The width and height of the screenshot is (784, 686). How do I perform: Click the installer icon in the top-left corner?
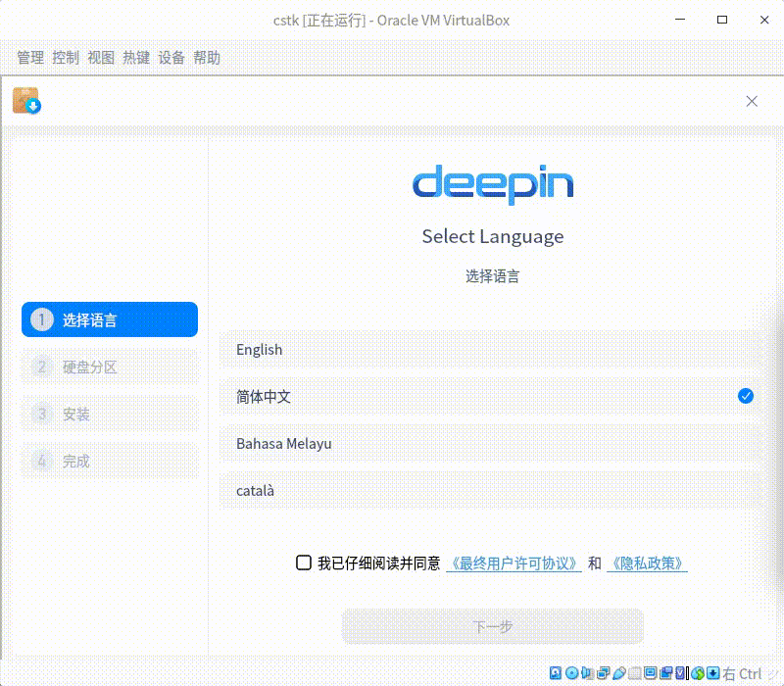click(26, 100)
